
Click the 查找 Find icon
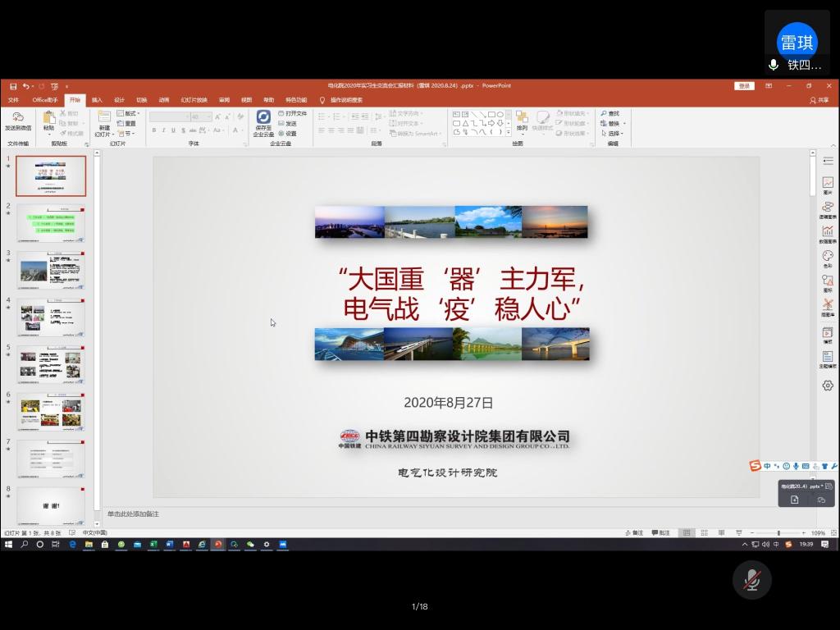tap(610, 113)
